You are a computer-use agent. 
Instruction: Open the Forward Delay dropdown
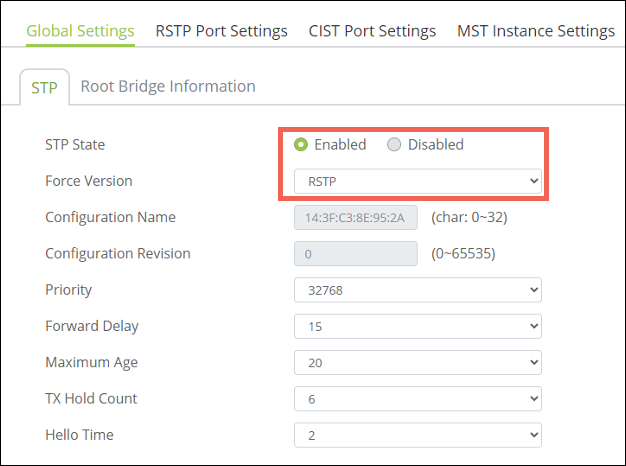point(417,326)
